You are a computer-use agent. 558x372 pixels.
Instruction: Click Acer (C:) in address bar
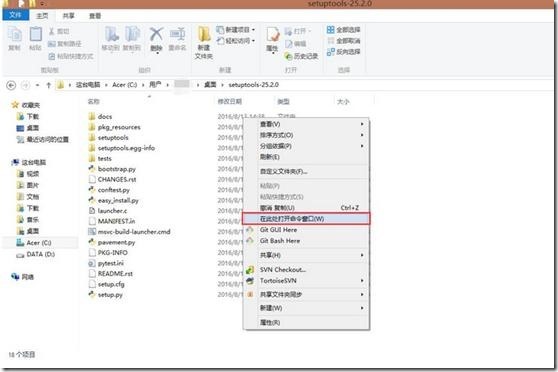pos(125,85)
